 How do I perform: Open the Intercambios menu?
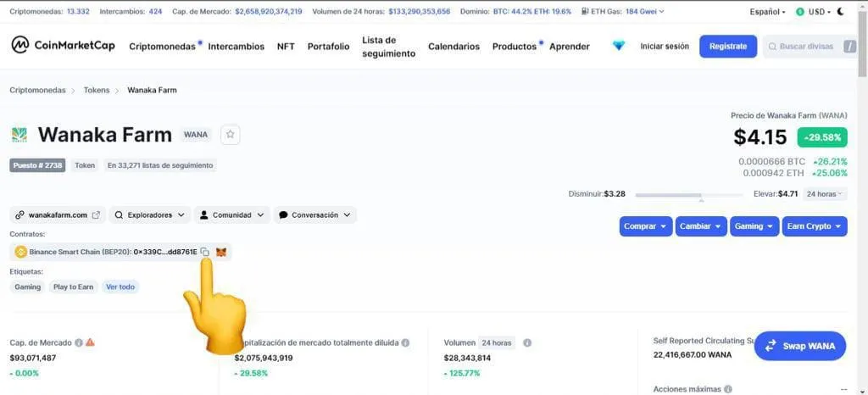pyautogui.click(x=236, y=47)
